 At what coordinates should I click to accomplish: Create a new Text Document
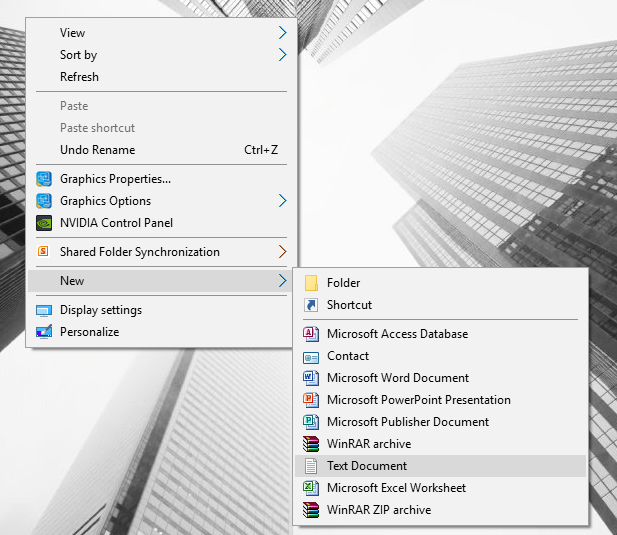440,466
